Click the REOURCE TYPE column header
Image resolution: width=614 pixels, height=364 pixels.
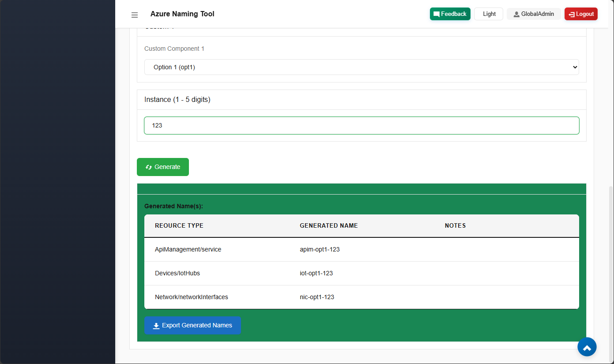[x=179, y=225]
